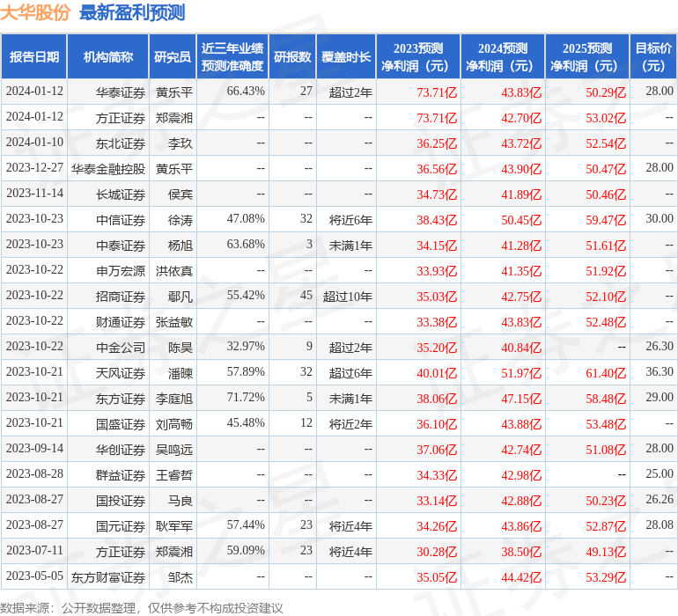Select the 研报数 column header
This screenshot has width=678, height=616.
[x=292, y=56]
